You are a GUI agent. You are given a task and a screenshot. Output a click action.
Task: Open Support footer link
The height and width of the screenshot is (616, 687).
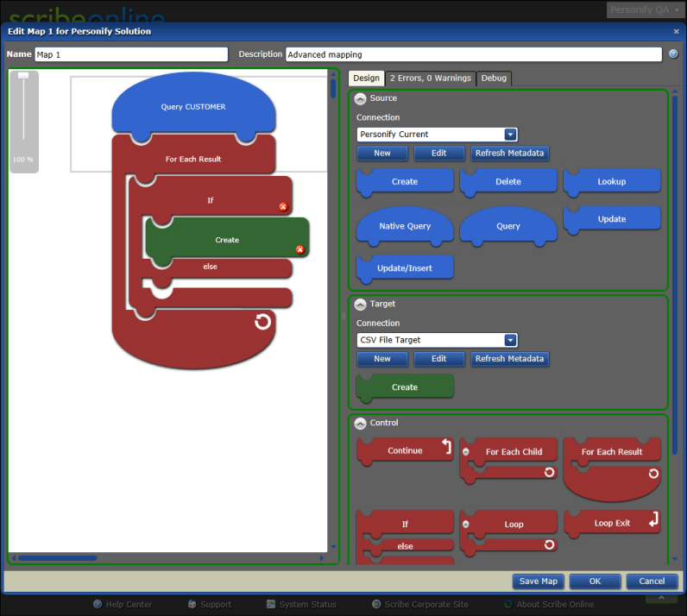210,604
